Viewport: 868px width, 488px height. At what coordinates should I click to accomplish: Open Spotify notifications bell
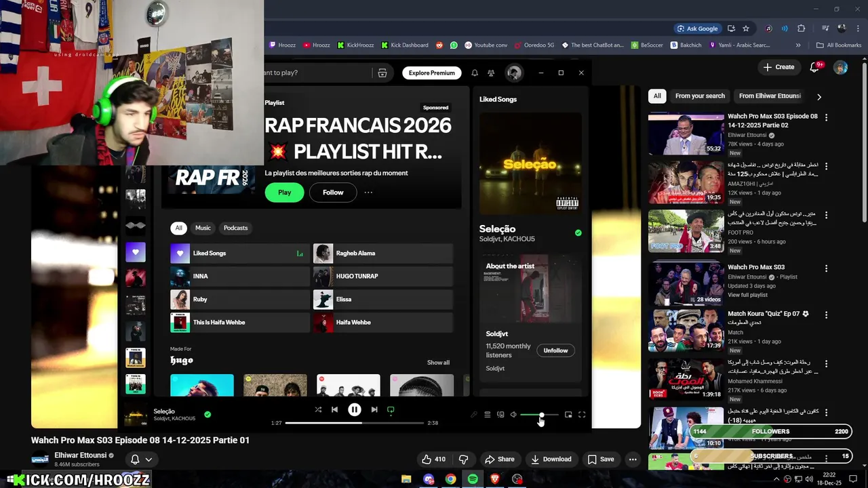tap(475, 73)
